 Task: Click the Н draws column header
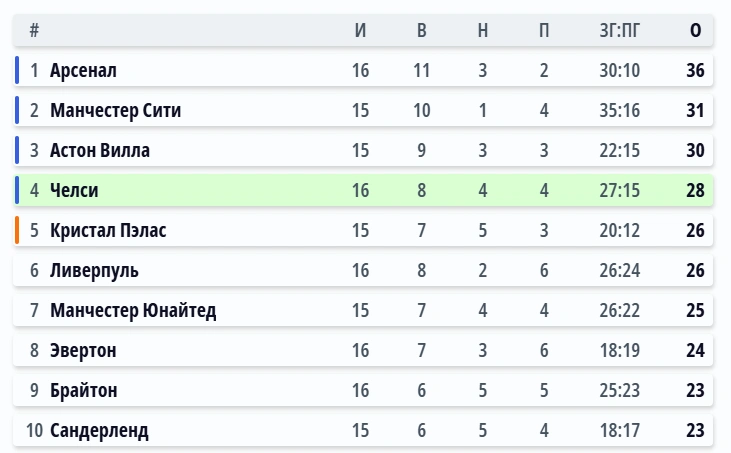pos(483,31)
